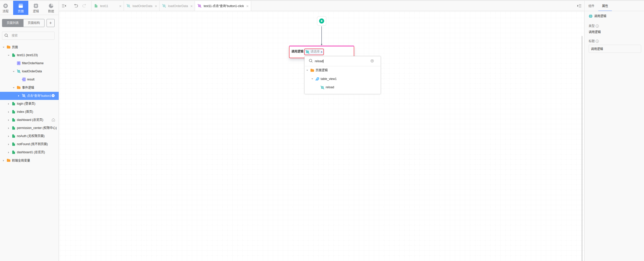Select reload logic from dropdown
This screenshot has width=644, height=261.
tap(330, 87)
